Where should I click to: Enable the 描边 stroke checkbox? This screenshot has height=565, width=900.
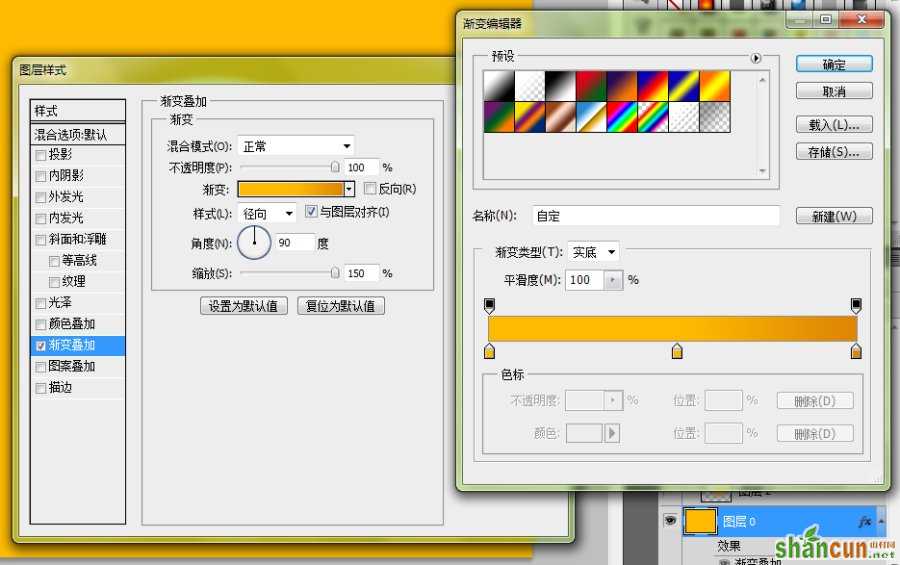41,388
